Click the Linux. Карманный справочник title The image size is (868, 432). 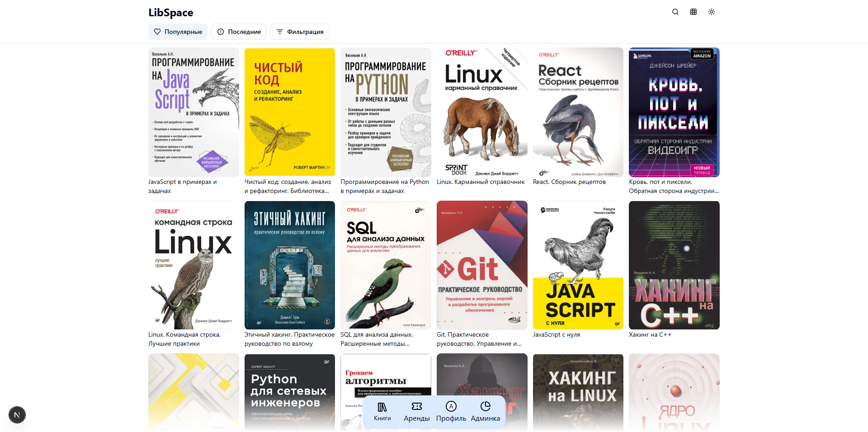tap(481, 182)
